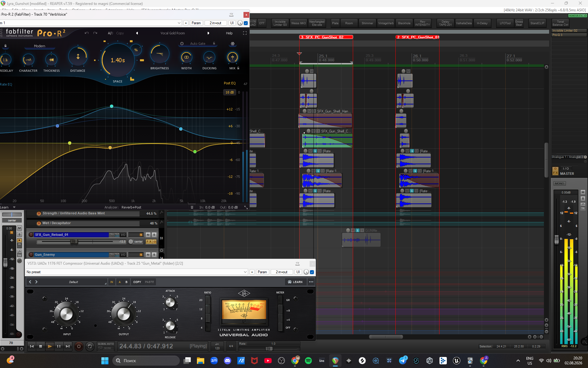This screenshot has width=588, height=368.
Task: Toggle the master MONO button
Action: click(x=559, y=183)
